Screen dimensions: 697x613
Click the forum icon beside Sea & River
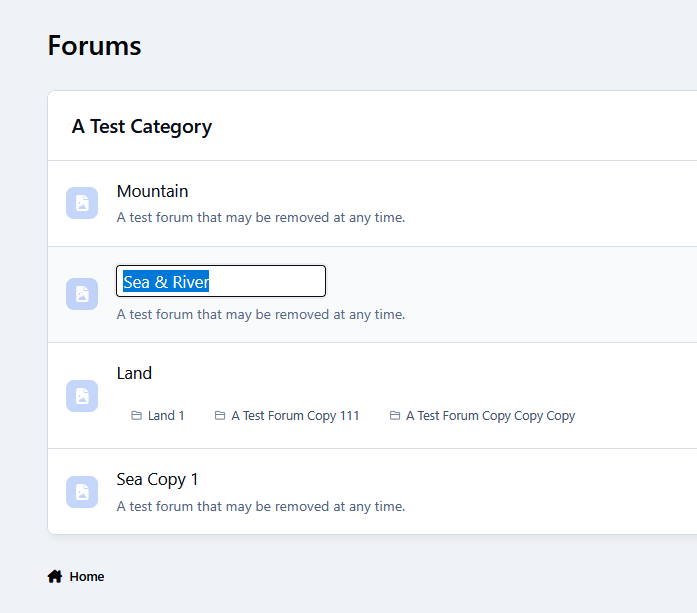82,294
